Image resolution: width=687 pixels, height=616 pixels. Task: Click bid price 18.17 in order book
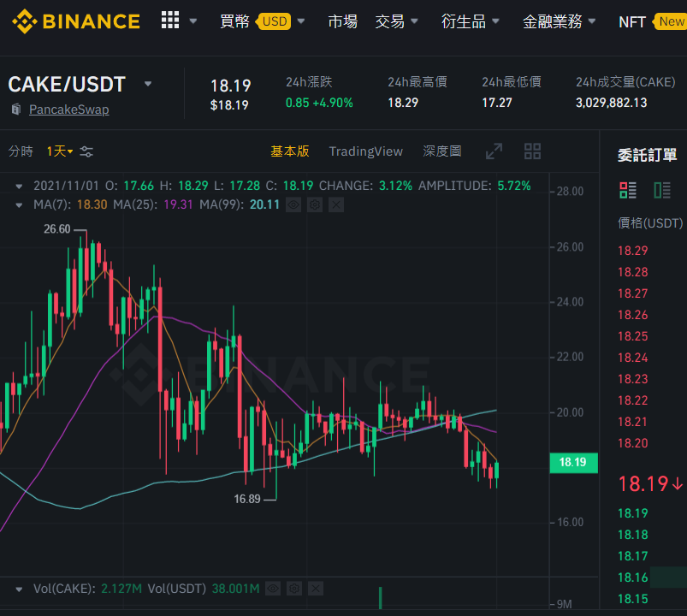tap(632, 556)
